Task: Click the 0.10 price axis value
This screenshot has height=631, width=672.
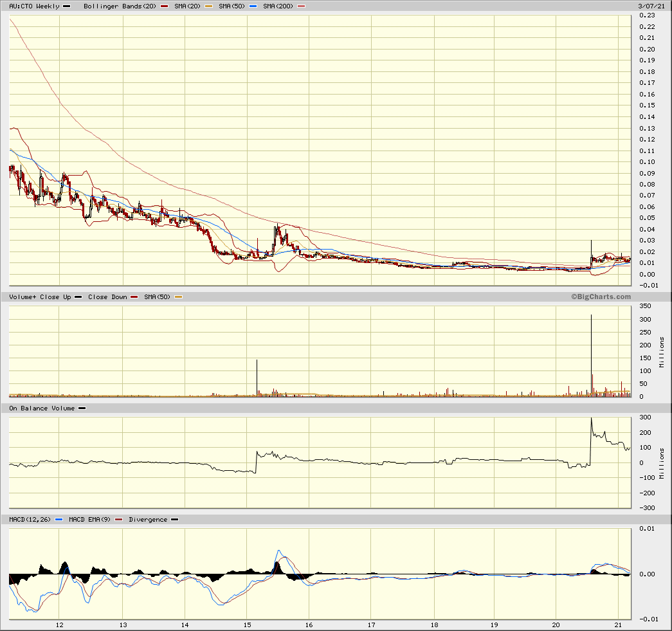Action: pyautogui.click(x=647, y=162)
